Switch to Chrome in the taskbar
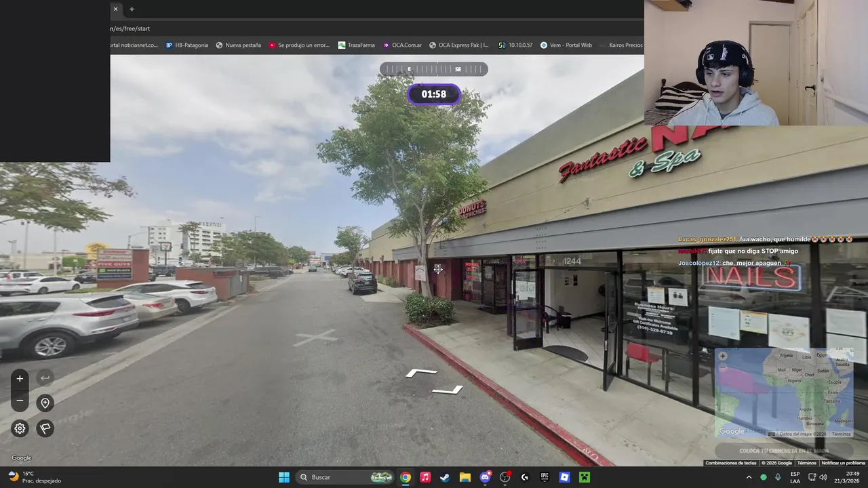 tap(405, 477)
